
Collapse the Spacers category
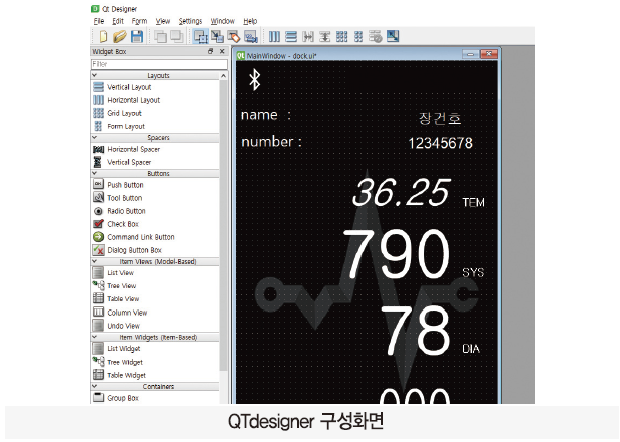[x=95, y=137]
